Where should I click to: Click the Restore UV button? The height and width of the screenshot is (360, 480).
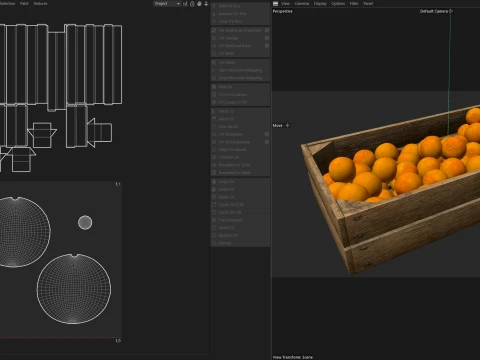[240, 235]
